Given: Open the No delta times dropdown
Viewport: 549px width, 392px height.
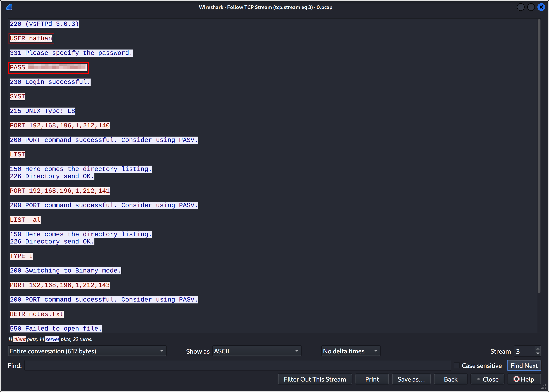Looking at the screenshot, I should [x=351, y=351].
